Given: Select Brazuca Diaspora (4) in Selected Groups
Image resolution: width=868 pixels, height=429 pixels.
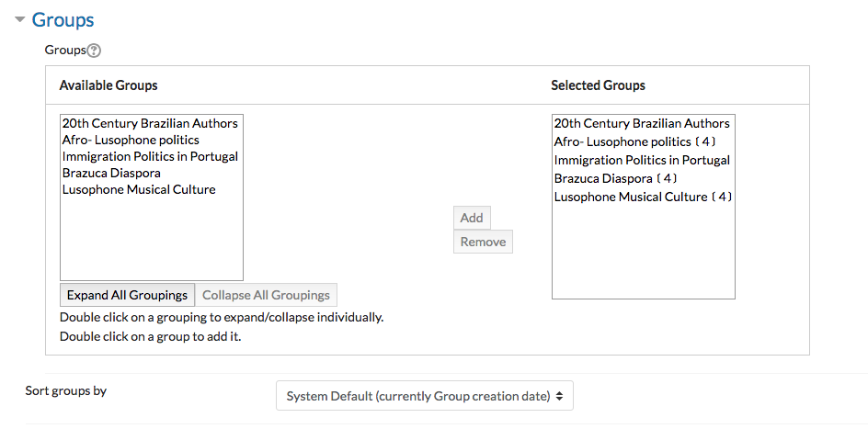Looking at the screenshot, I should pos(615,179).
